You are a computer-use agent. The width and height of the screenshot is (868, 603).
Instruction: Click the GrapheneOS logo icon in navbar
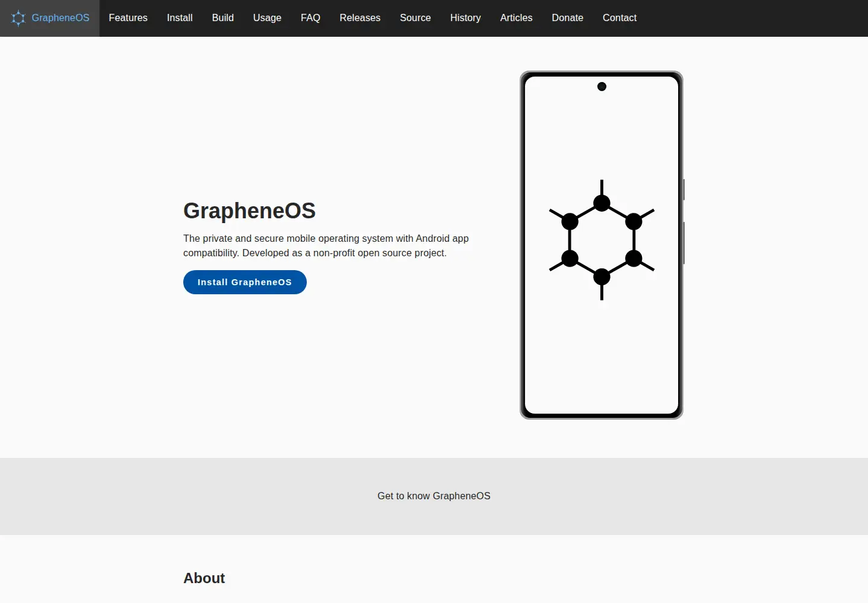pyautogui.click(x=19, y=18)
